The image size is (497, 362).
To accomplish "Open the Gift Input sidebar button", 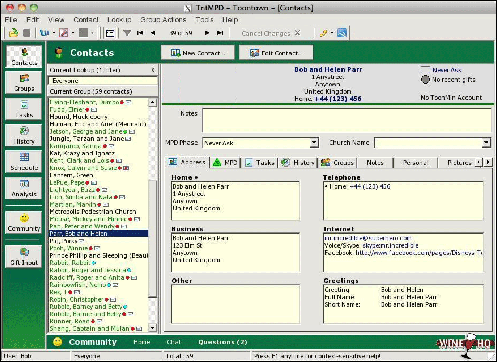I will pos(24,256).
